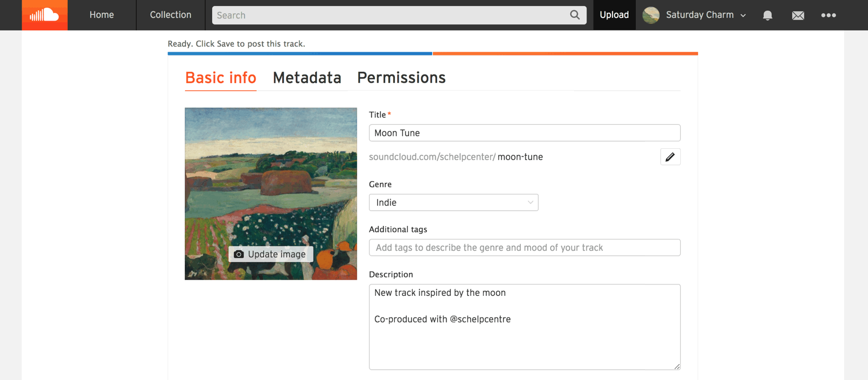Open the Collection page
The image size is (868, 380).
pos(170,15)
